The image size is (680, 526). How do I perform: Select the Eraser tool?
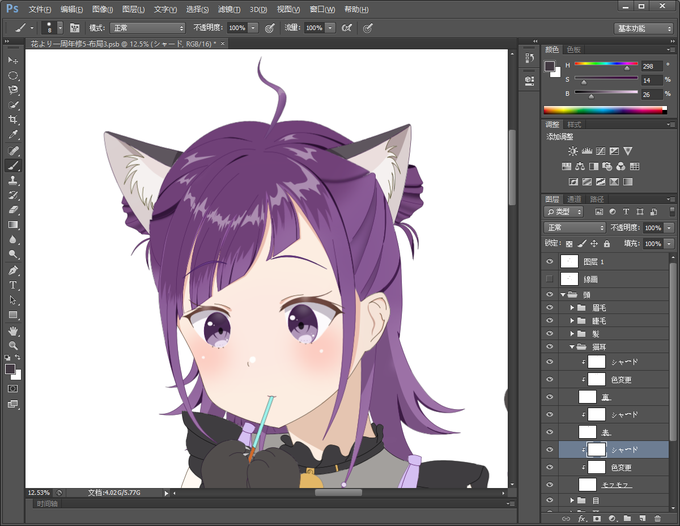click(x=13, y=210)
